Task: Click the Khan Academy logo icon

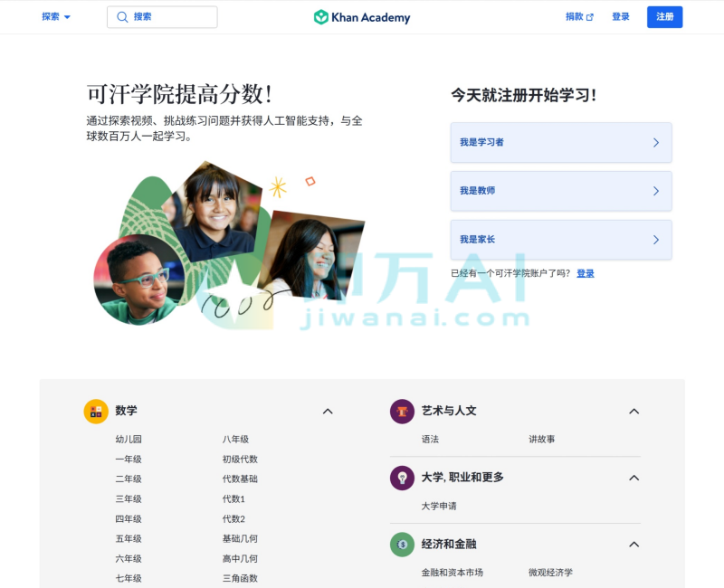Action: [x=321, y=16]
